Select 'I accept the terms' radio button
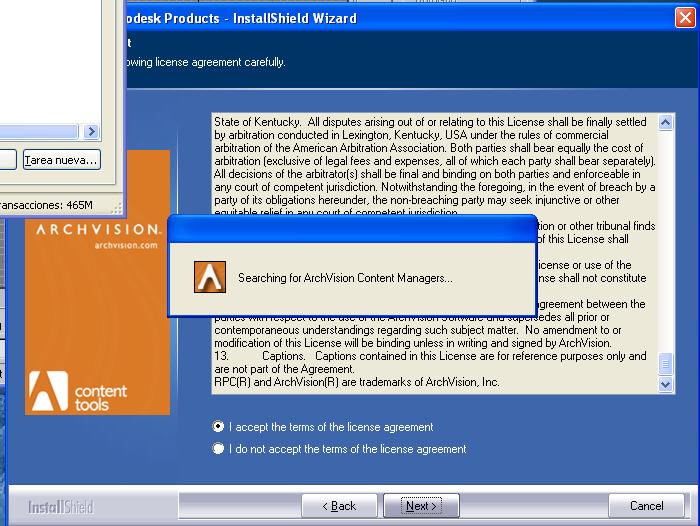 tap(218, 427)
